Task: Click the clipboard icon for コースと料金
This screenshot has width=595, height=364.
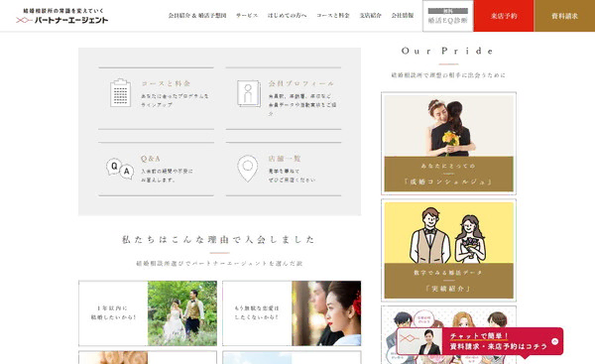Action: (x=120, y=92)
